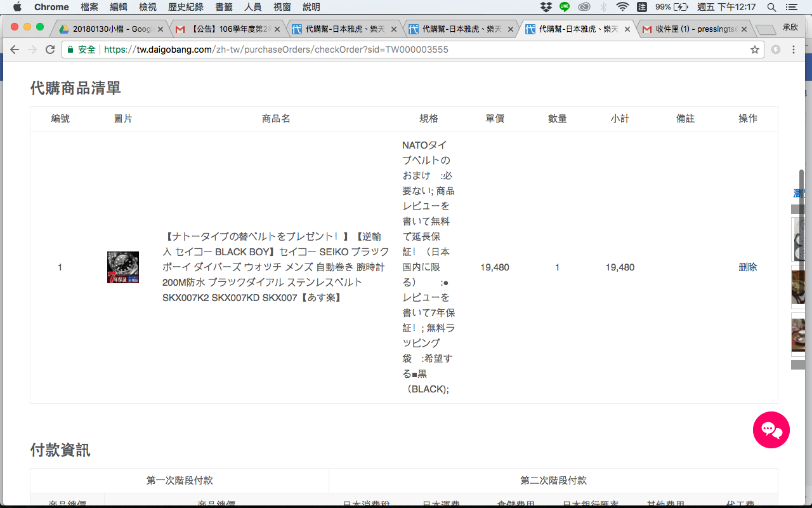The width and height of the screenshot is (812, 508).
Task: Open the pink chat bubble button
Action: pos(771,430)
